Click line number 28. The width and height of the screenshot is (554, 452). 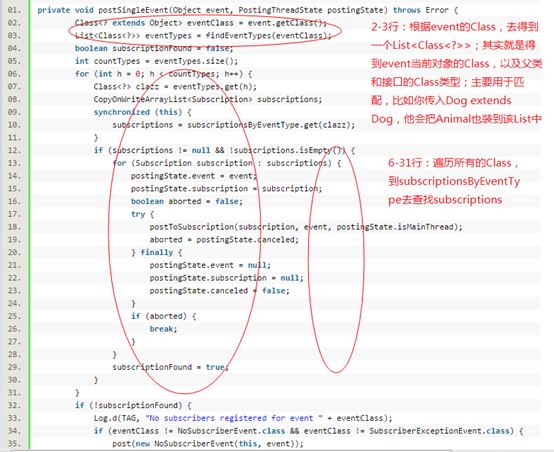pos(14,354)
